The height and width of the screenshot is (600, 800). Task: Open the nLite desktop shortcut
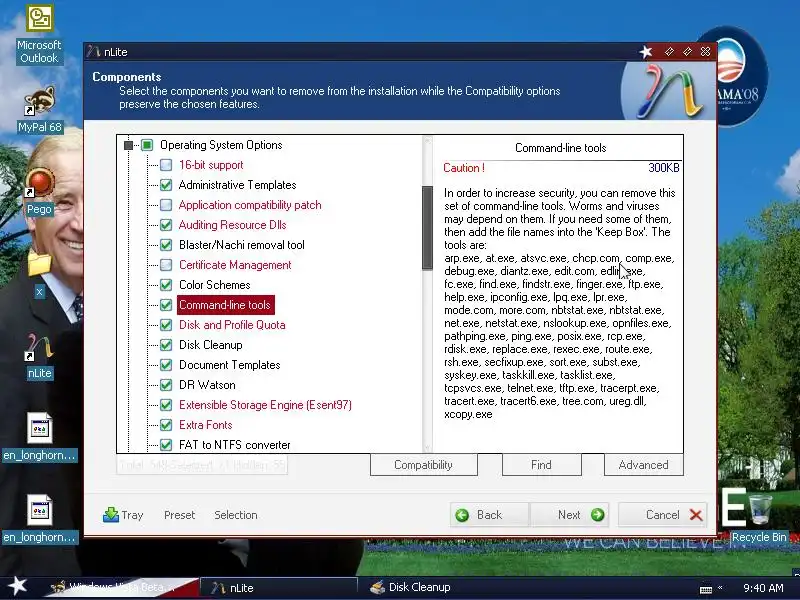pos(39,356)
